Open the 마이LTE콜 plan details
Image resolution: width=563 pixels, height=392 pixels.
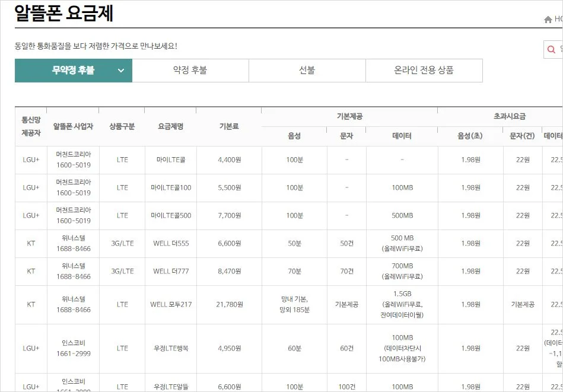(x=171, y=159)
